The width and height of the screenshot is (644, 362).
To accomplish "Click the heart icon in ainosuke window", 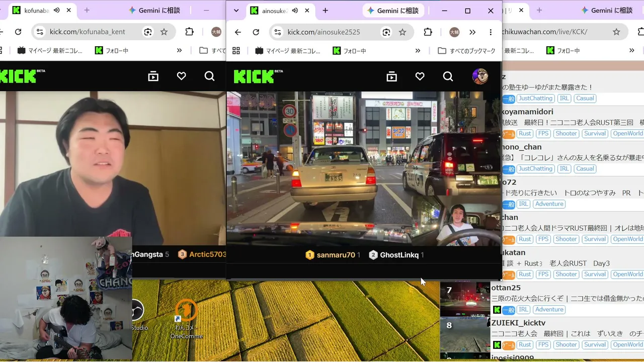I will pos(420,76).
